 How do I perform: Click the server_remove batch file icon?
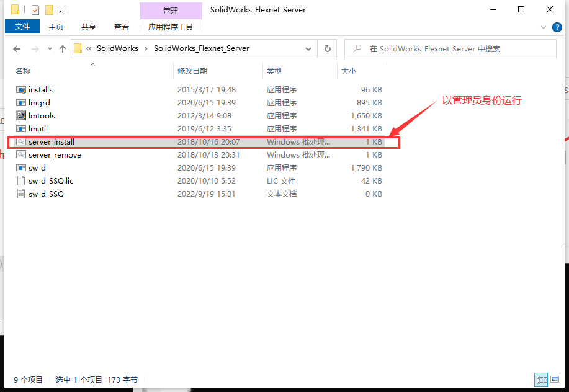tap(21, 155)
